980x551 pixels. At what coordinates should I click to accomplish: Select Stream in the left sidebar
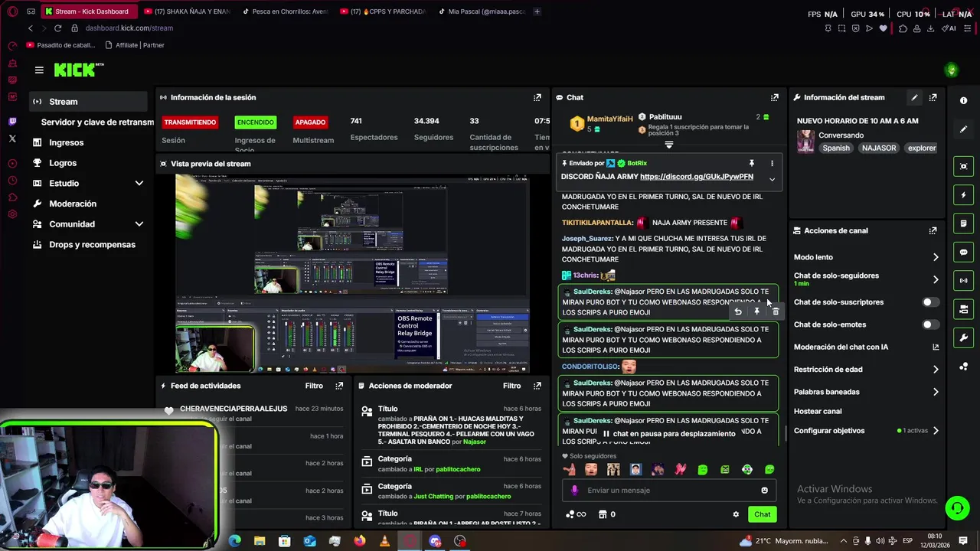click(x=89, y=101)
